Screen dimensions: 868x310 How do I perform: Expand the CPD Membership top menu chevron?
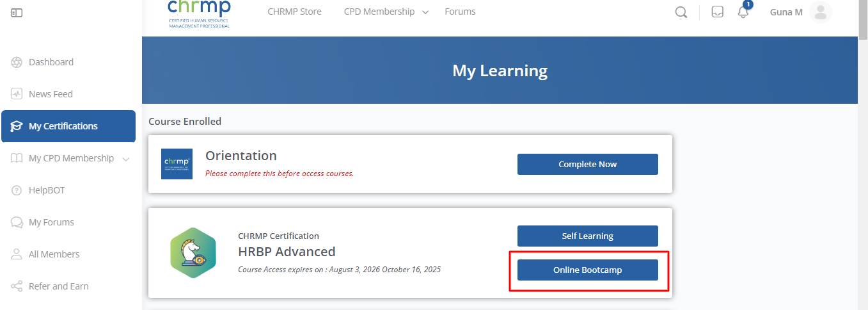pos(425,13)
